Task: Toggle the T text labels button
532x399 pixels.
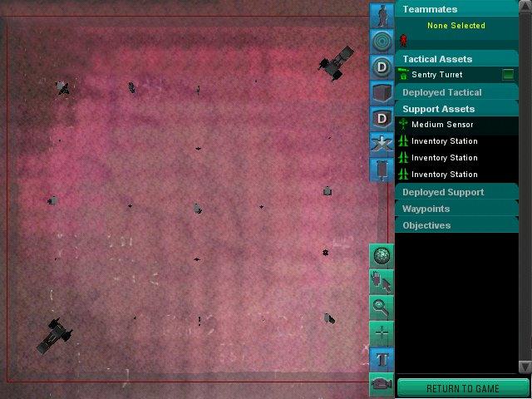Action: [381, 358]
